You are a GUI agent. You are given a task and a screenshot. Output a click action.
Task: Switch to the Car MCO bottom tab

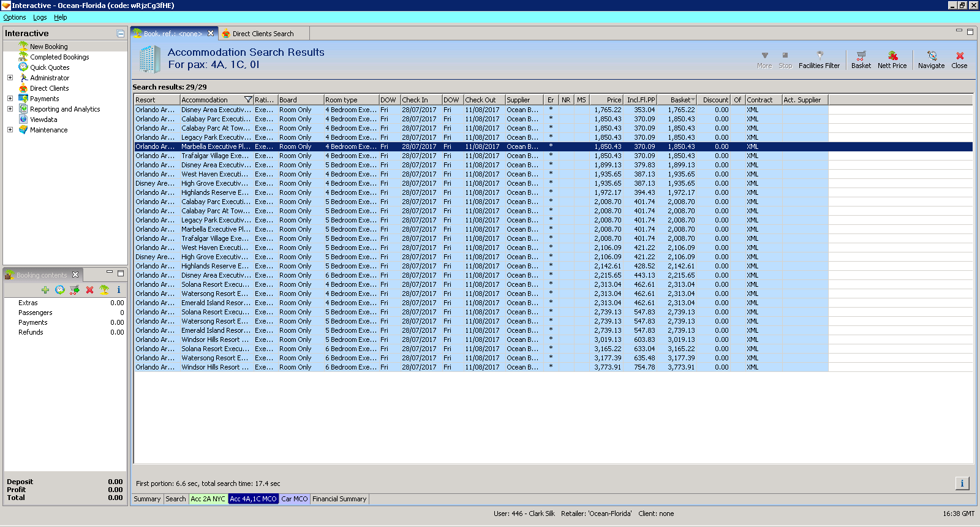point(295,499)
